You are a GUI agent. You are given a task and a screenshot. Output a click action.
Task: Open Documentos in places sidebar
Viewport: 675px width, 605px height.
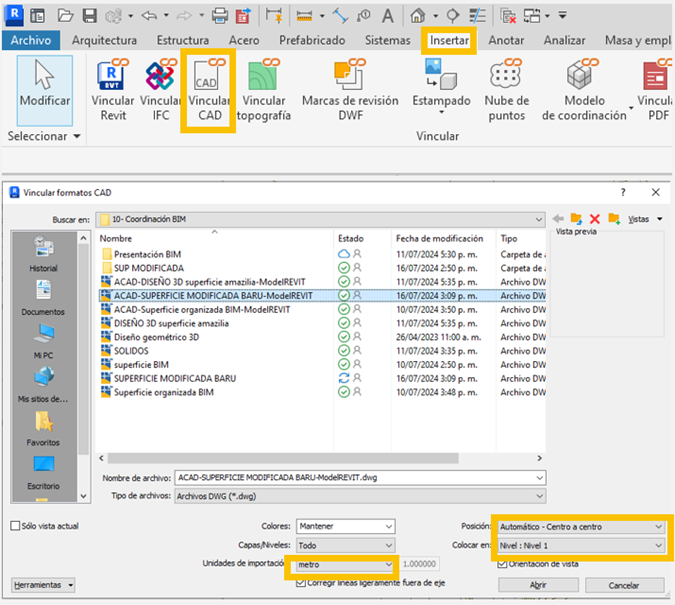click(43, 298)
